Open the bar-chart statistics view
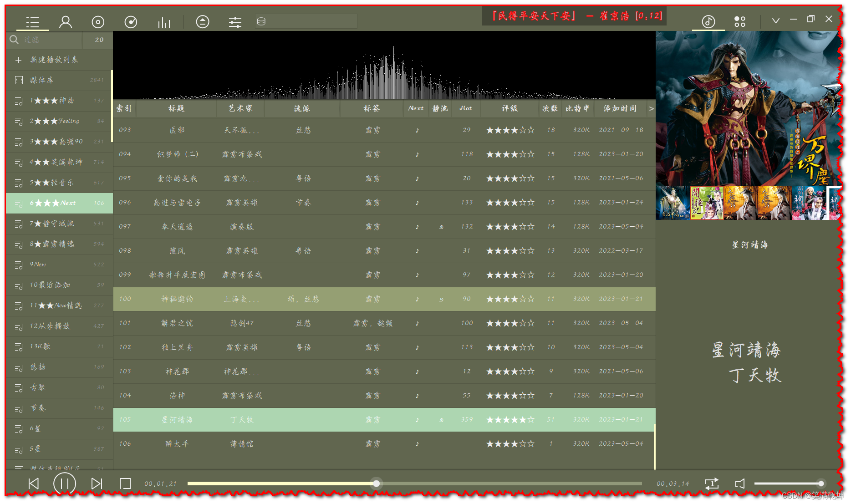Viewport: 851px width, 504px height. pos(163,21)
